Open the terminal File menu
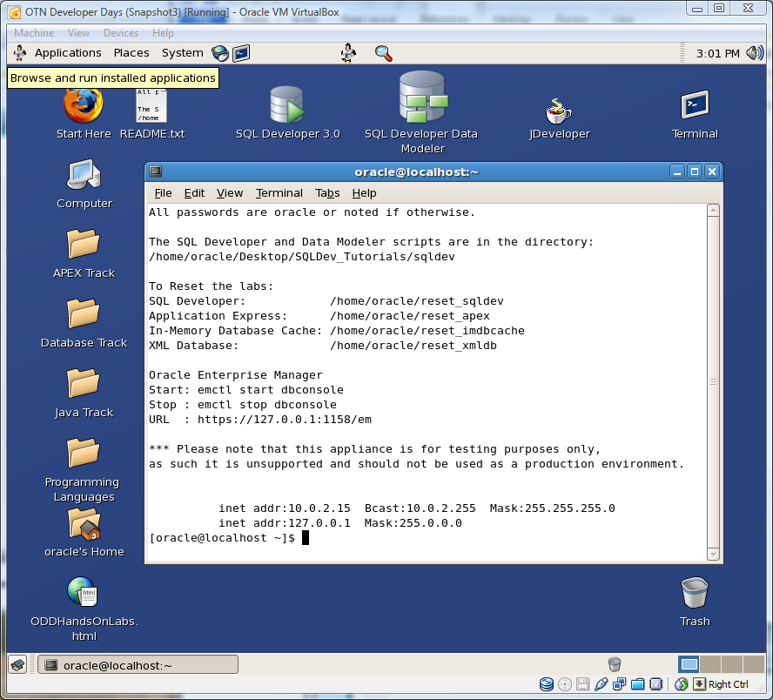Viewport: 773px width, 700px height. (x=163, y=193)
